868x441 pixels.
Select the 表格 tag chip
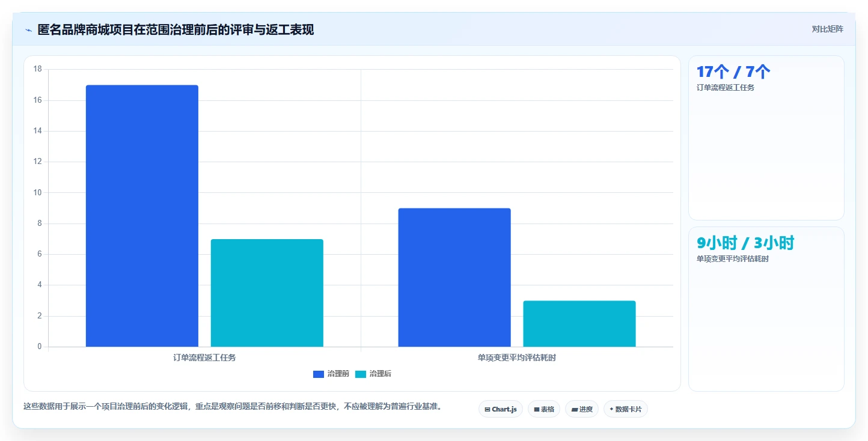544,409
